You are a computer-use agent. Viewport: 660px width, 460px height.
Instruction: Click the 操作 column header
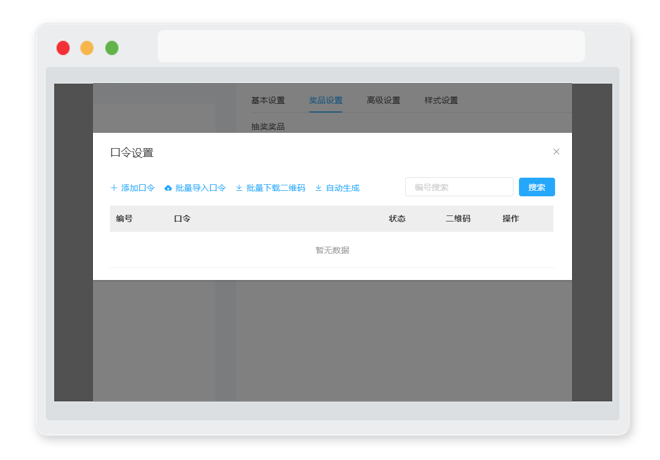point(510,218)
